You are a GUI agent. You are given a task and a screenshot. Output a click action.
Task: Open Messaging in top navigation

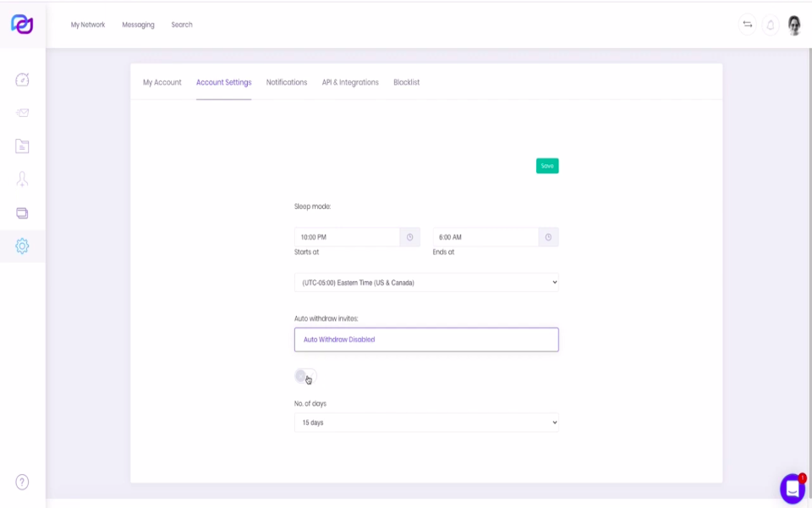[138, 25]
